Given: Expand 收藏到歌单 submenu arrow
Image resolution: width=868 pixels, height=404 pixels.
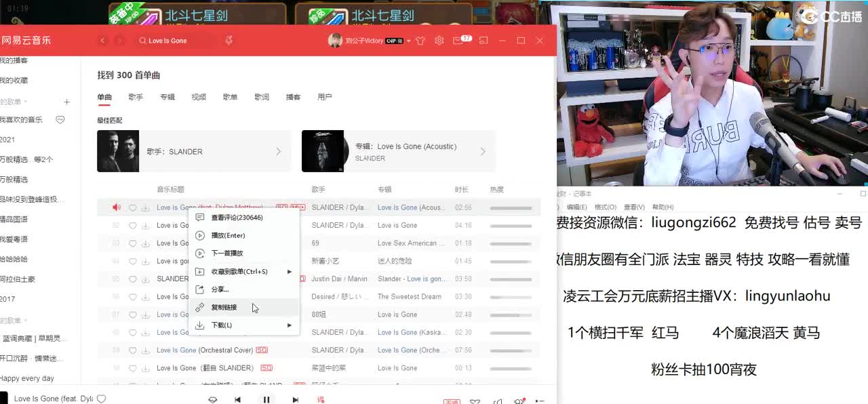Looking at the screenshot, I should click(290, 272).
